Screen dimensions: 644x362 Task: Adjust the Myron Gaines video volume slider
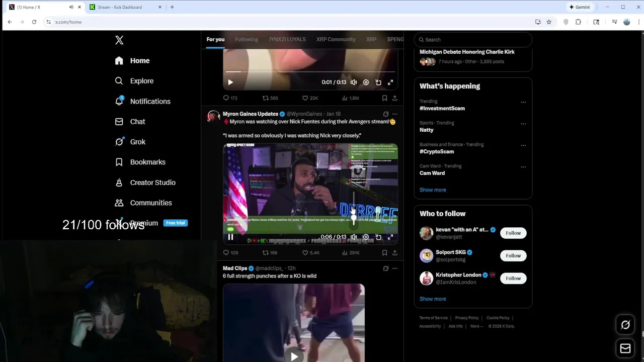click(x=354, y=209)
